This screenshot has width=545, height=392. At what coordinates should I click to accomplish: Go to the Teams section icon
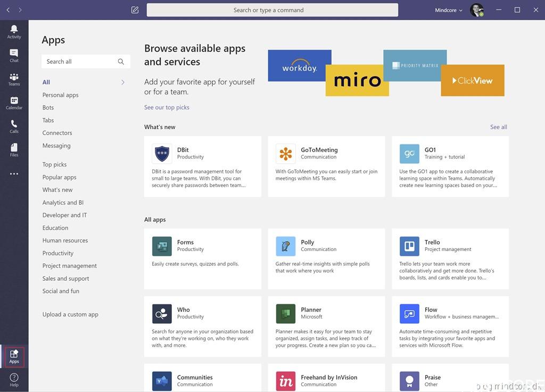click(x=14, y=79)
